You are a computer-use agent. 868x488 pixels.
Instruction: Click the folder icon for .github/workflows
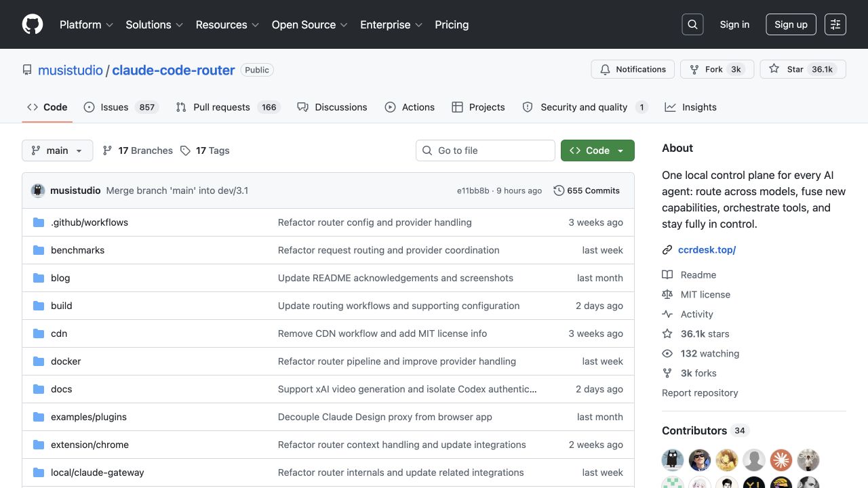coord(39,222)
